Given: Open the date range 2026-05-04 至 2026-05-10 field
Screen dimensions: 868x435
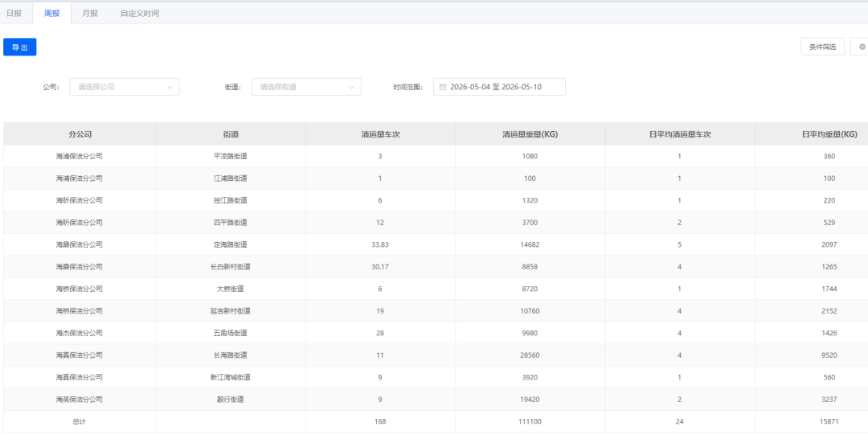Looking at the screenshot, I should (x=499, y=87).
